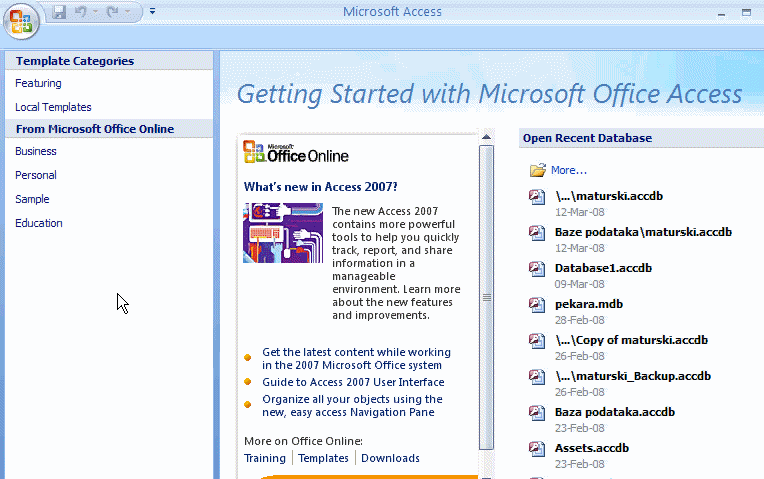Select the Featuring template category
This screenshot has width=764, height=479.
pyautogui.click(x=38, y=83)
